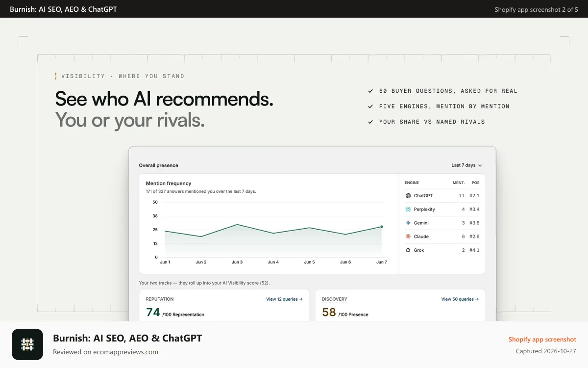Click the POS column header

tap(476, 183)
